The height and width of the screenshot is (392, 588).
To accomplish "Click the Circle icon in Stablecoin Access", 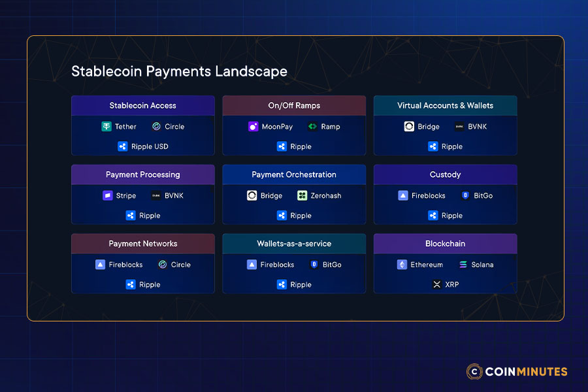I will coord(156,127).
